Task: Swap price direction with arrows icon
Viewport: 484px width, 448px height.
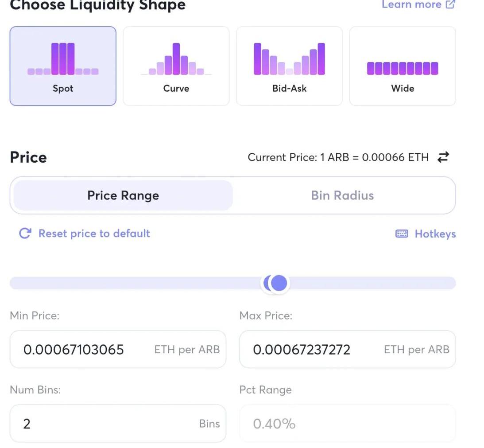Action: coord(443,157)
